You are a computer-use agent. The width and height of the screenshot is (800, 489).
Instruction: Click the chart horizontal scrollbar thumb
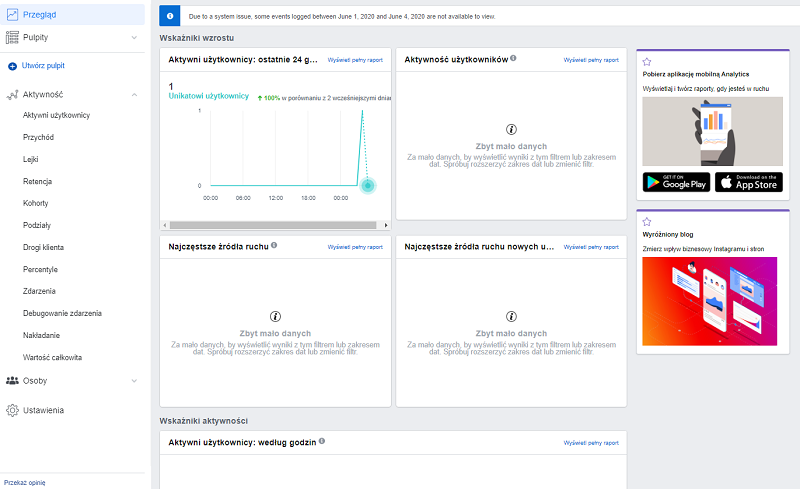(x=273, y=225)
